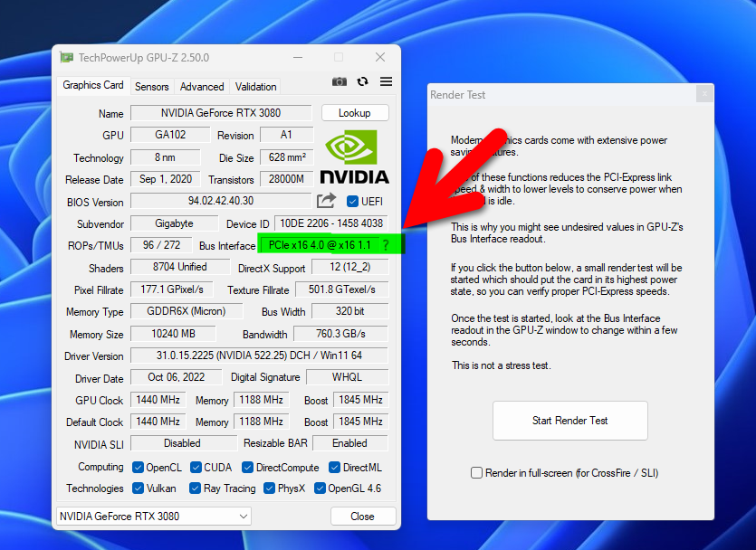Click the ROPs/TMUs value 96 / 272

(161, 245)
